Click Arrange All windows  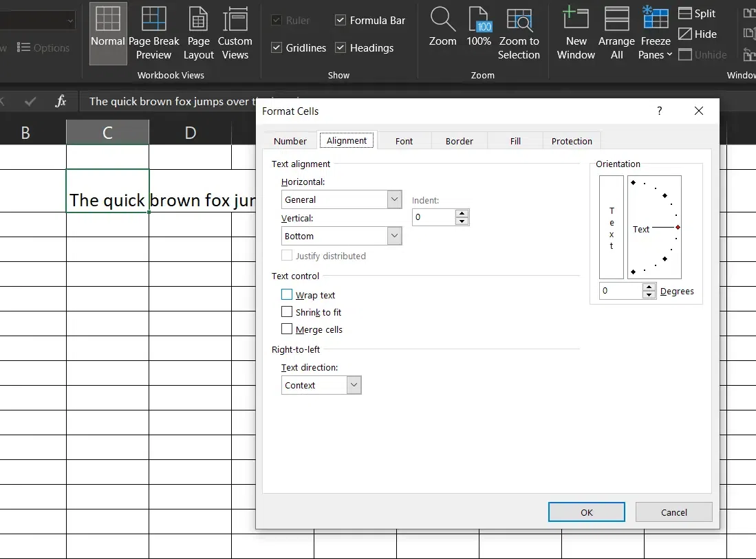tap(616, 33)
